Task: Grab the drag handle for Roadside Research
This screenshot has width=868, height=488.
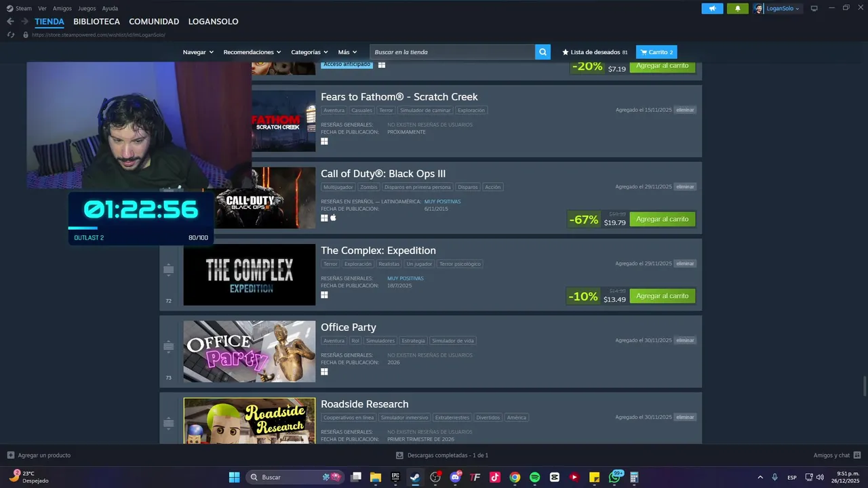Action: (169, 423)
